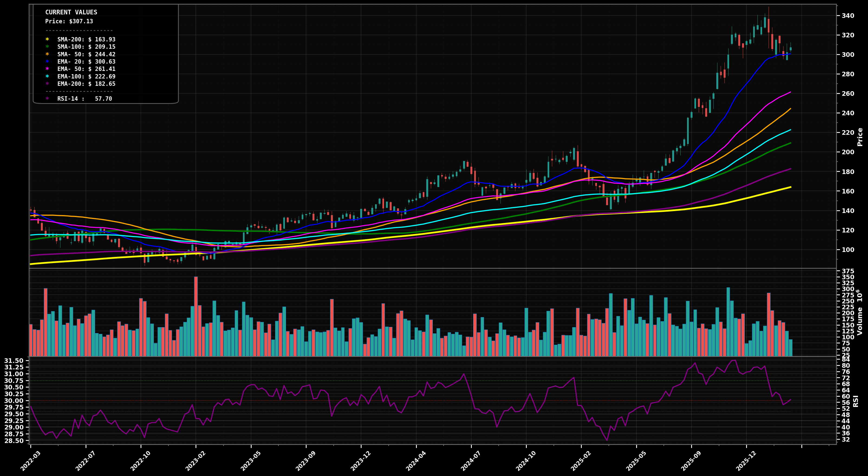Click the EMA- 50: $ 261.41 legend text
868x476 pixels.
click(x=86, y=69)
